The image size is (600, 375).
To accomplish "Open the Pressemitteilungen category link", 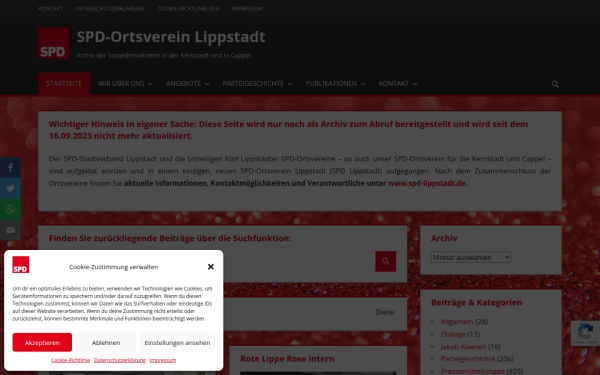I will point(473,371).
